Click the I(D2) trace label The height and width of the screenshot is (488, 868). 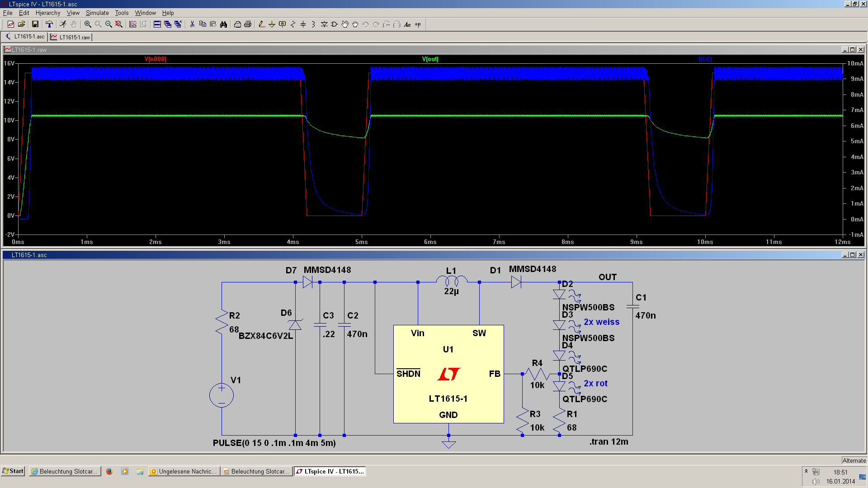point(705,59)
